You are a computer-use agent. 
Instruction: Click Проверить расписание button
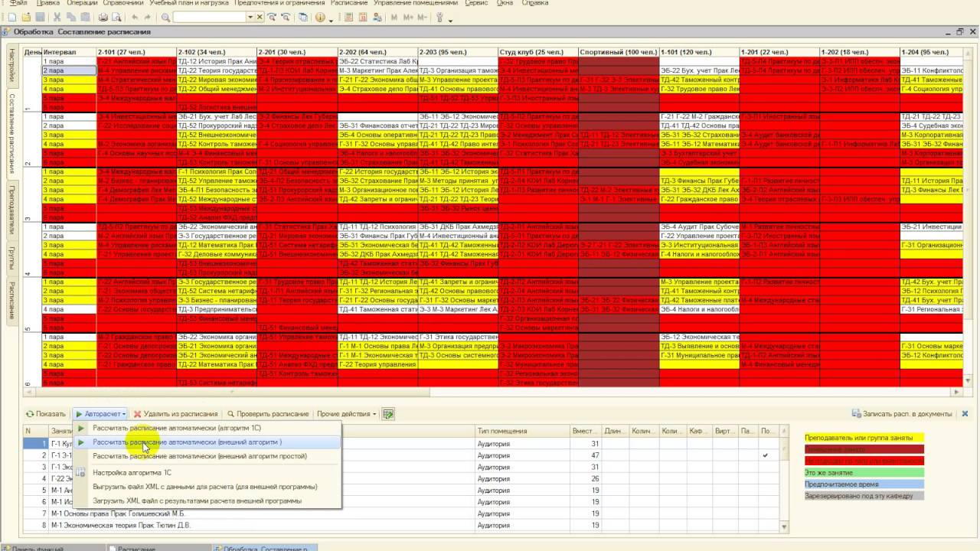click(267, 414)
